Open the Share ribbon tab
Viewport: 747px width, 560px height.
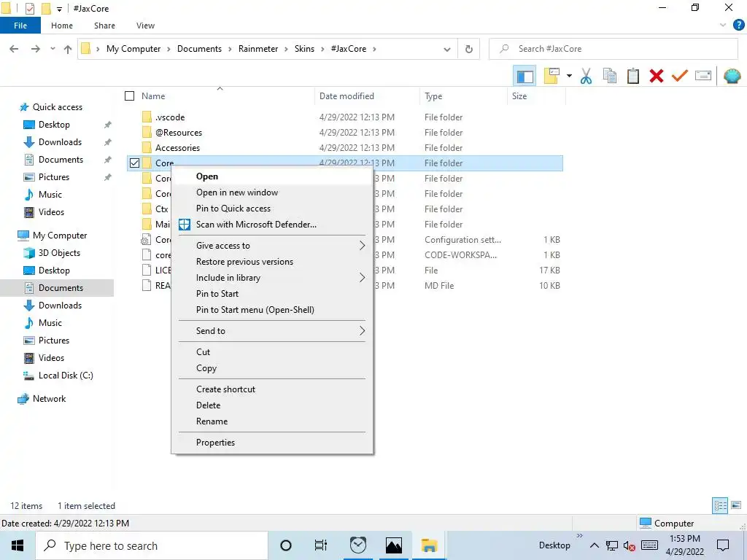104,26
